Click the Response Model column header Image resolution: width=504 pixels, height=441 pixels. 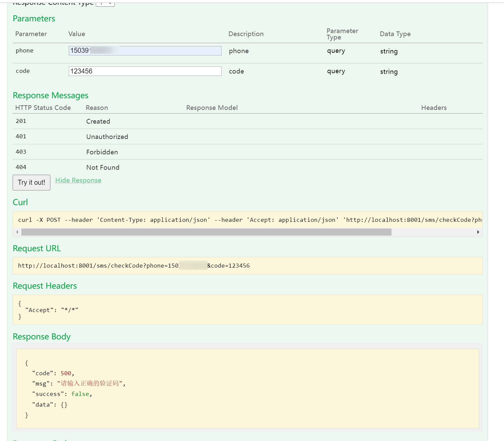click(212, 108)
